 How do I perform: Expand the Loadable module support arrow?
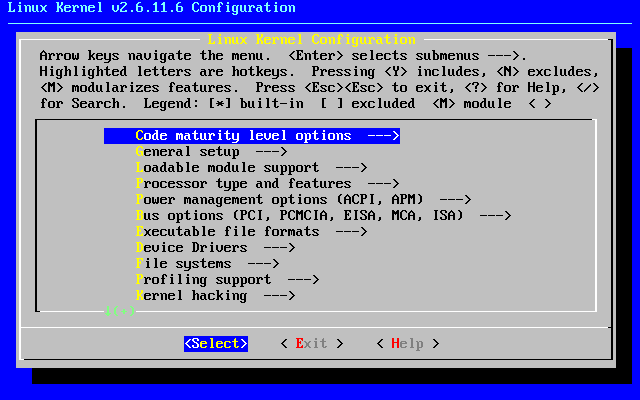click(x=351, y=168)
